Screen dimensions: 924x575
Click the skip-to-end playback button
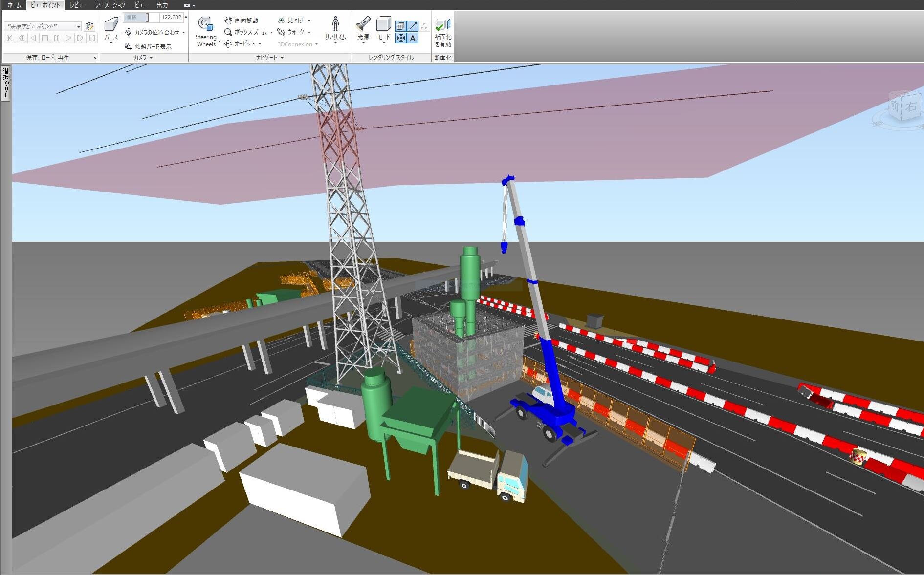(x=92, y=38)
